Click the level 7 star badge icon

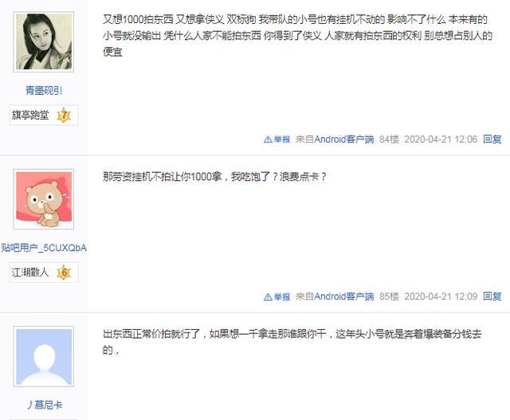64,116
